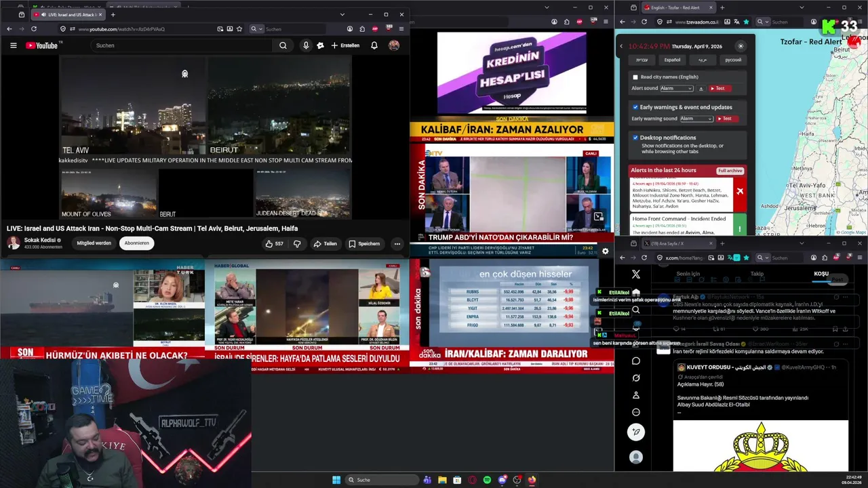This screenshot has height=488, width=868.
Task: Open new tab in YouTube browser window
Action: [x=113, y=14]
